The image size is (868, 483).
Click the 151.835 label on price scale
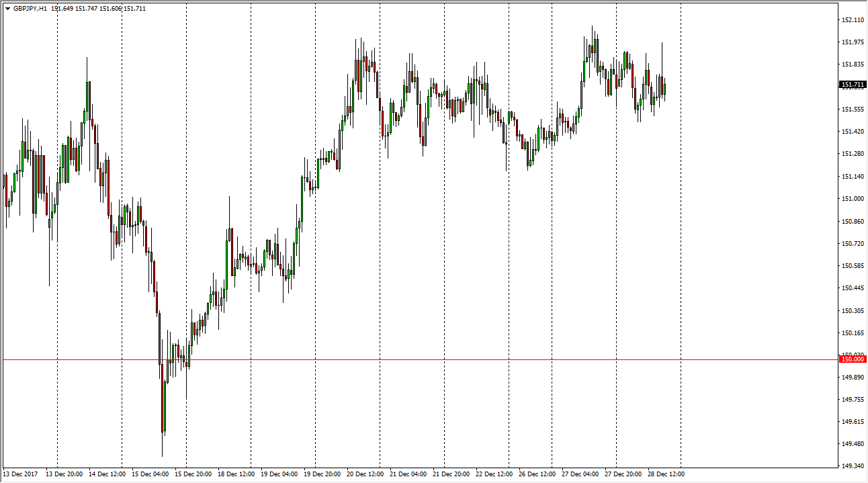(x=853, y=64)
